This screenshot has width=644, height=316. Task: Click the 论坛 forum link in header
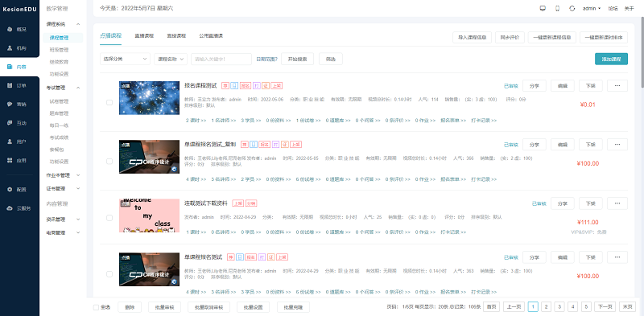[613, 8]
